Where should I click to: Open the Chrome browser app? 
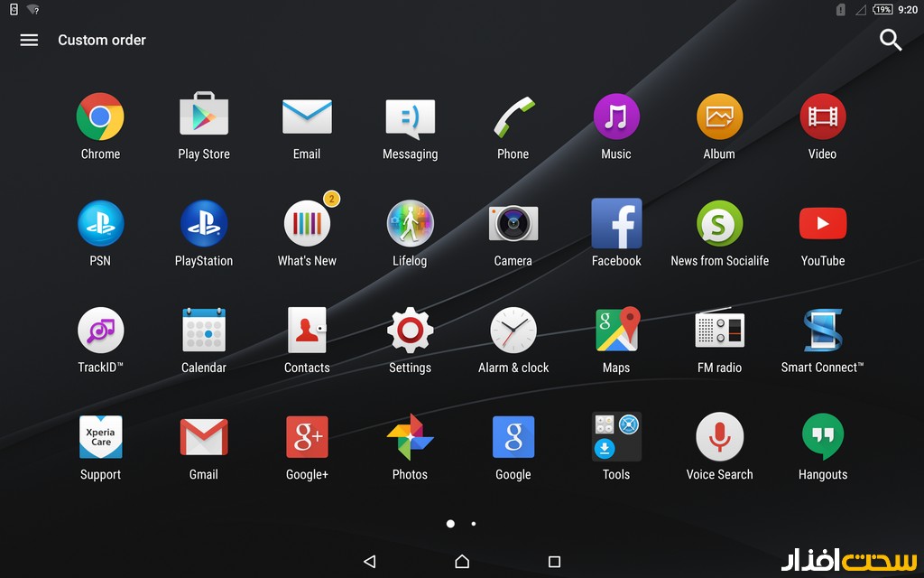100,117
